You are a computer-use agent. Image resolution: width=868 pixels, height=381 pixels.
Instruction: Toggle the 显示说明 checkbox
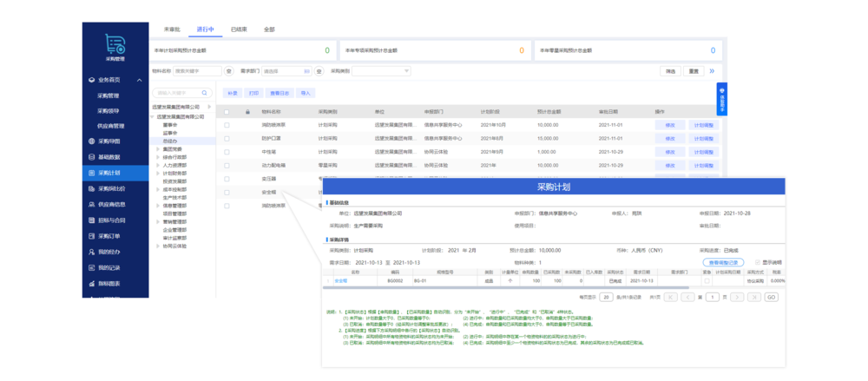click(756, 261)
